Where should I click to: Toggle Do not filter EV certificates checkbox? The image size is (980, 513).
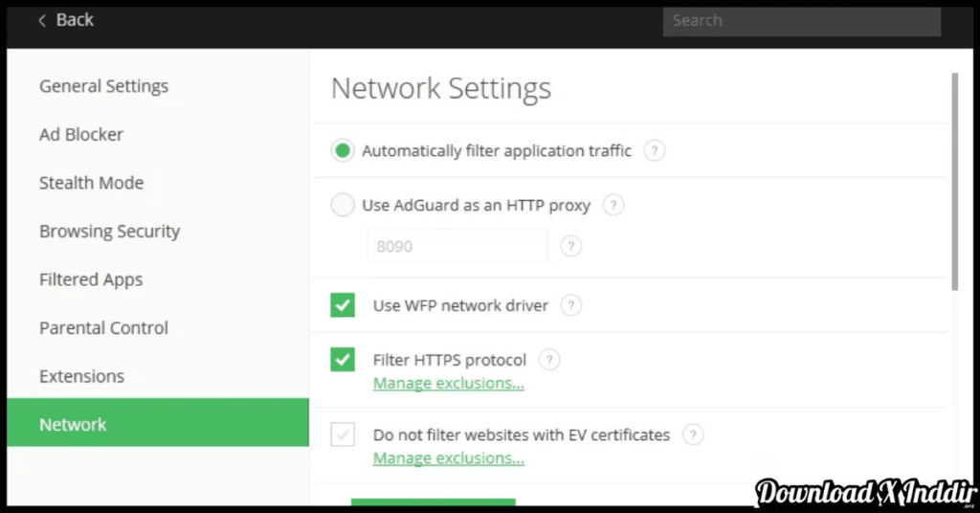coord(343,435)
